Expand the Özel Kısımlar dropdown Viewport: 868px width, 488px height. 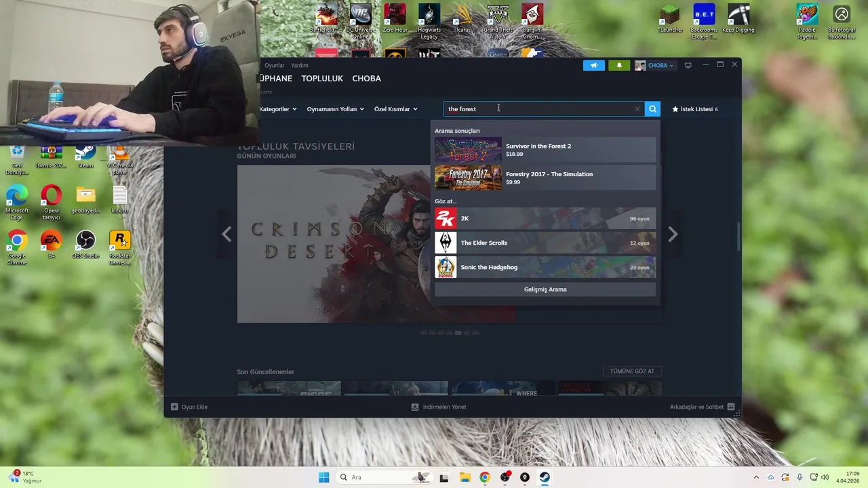(x=395, y=108)
